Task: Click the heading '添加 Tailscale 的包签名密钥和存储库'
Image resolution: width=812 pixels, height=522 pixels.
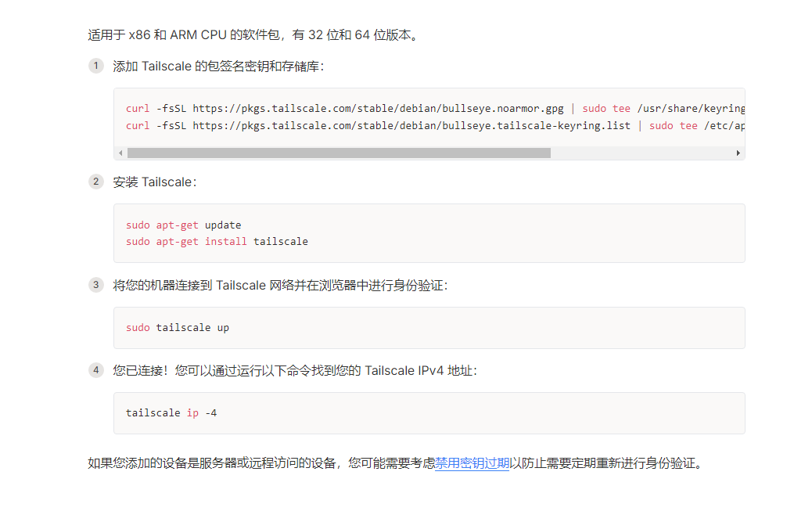Action: (218, 67)
